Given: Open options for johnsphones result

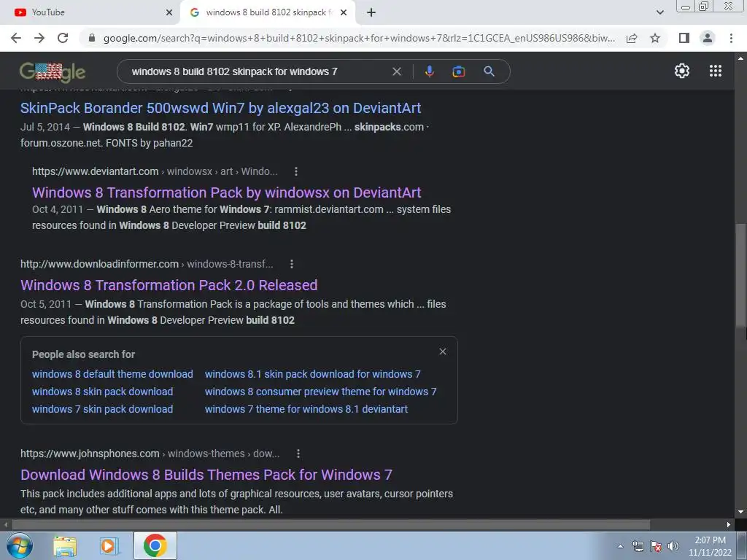Looking at the screenshot, I should coord(298,454).
